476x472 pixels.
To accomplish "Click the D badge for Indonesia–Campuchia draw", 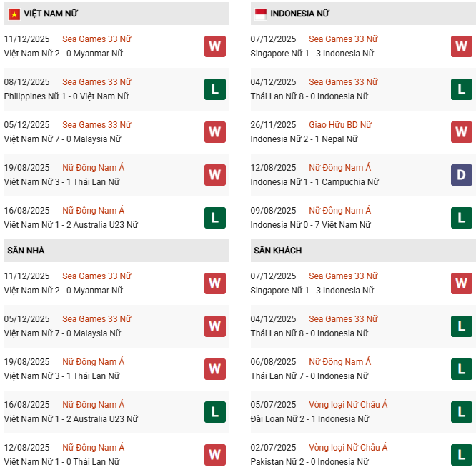I will [461, 175].
